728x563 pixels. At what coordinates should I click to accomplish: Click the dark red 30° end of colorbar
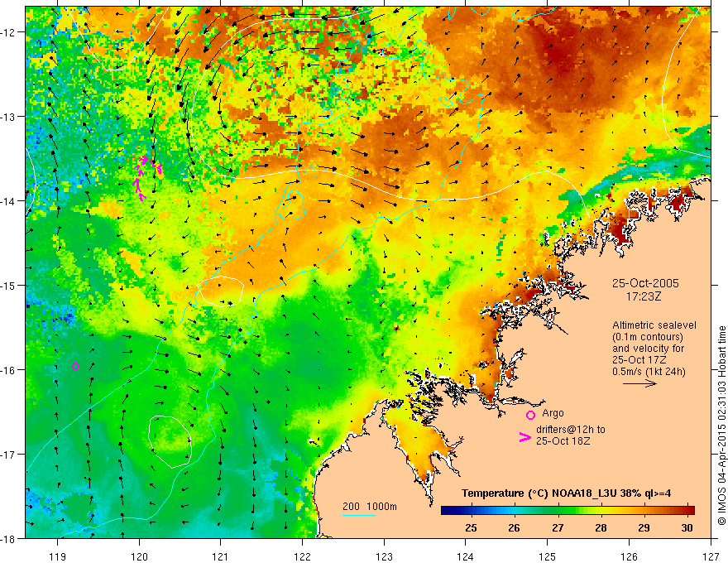pos(689,510)
